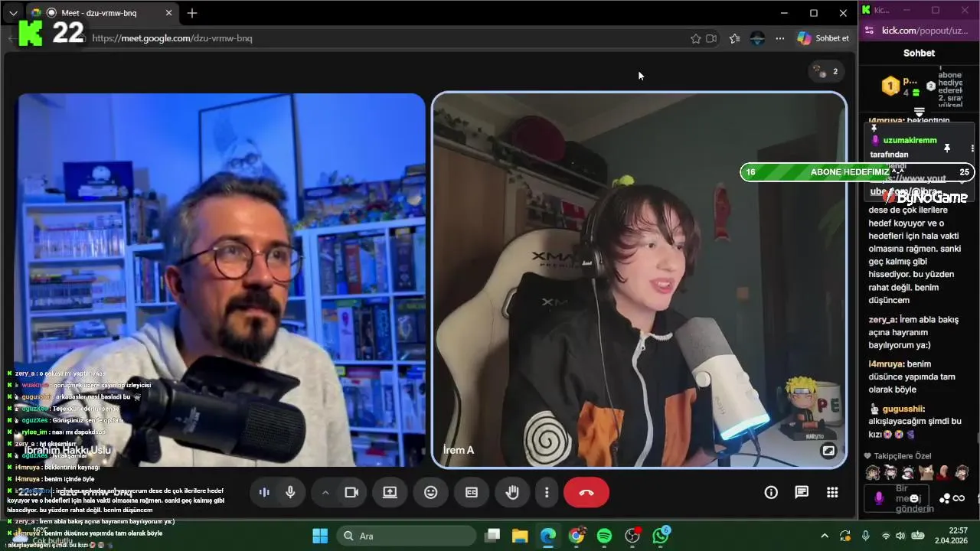The width and height of the screenshot is (980, 551).
Task: Show hidden system tray icons
Action: (824, 536)
